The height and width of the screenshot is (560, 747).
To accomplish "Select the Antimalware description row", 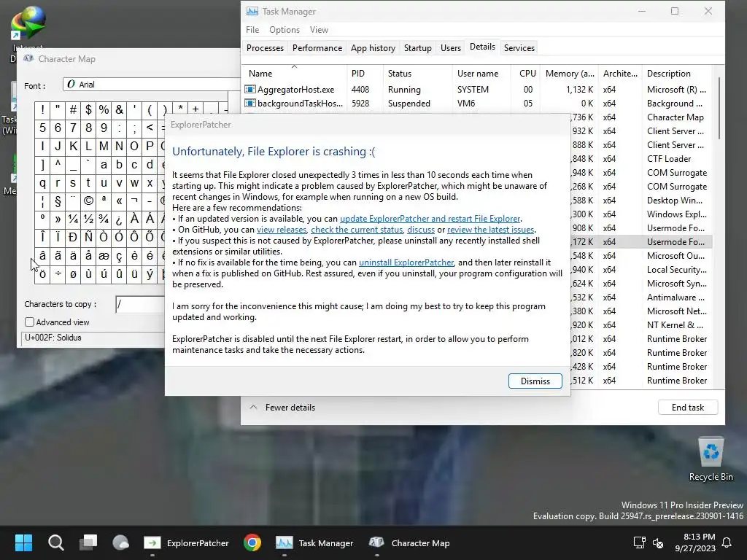I will point(676,297).
